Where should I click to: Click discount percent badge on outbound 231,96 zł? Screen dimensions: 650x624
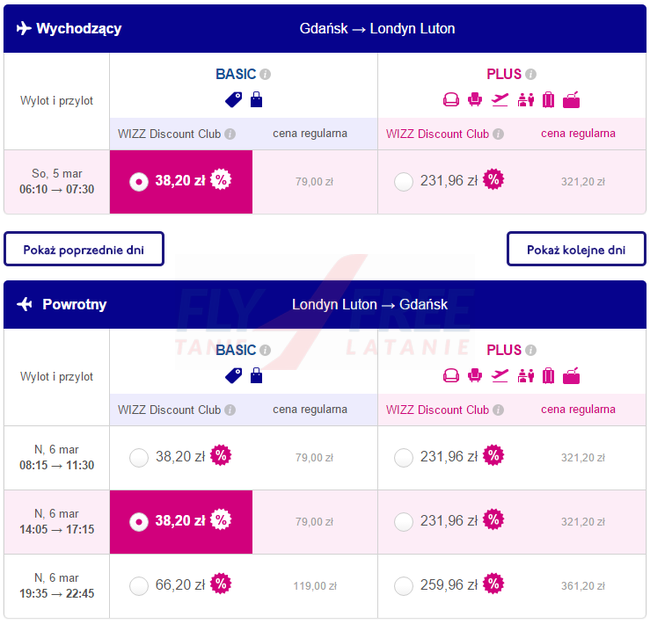click(x=493, y=181)
